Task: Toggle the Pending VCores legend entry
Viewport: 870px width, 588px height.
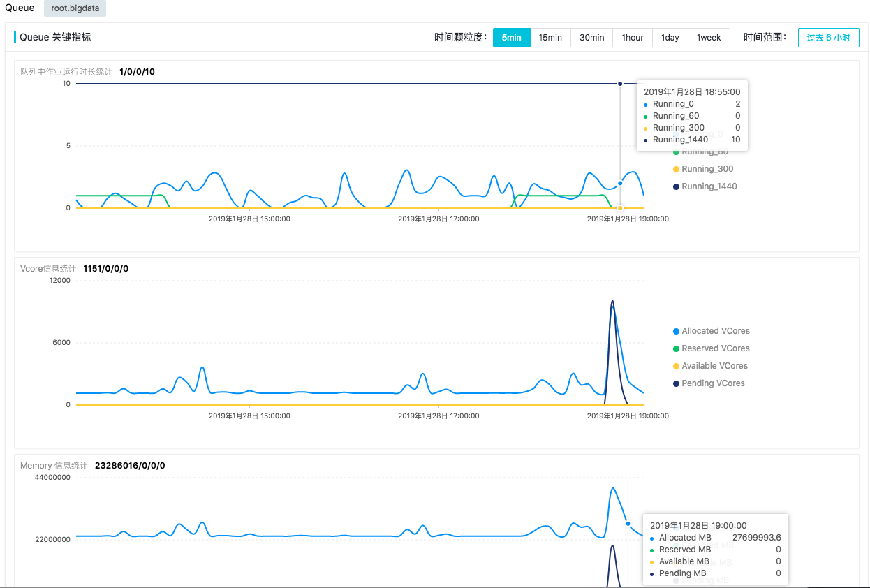Action: tap(709, 383)
